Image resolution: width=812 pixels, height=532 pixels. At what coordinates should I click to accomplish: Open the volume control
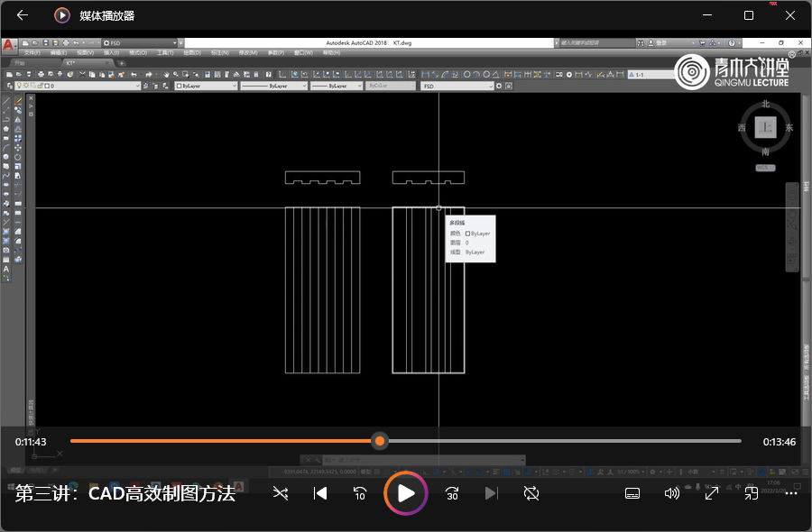coord(671,493)
